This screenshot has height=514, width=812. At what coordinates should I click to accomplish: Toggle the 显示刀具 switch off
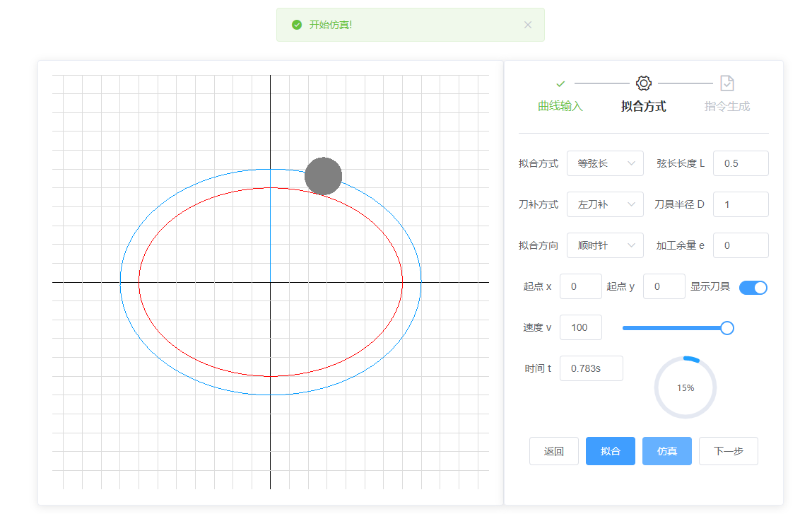pyautogui.click(x=753, y=287)
